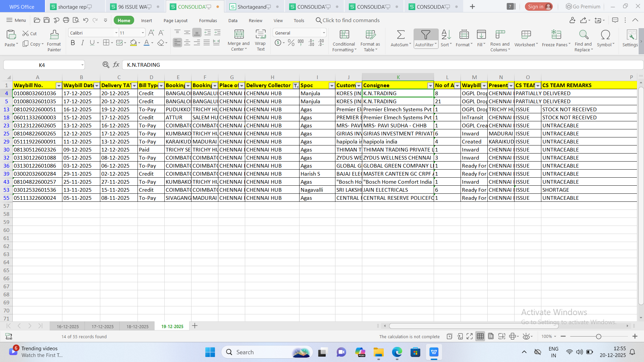Click the AutoSum sigma icon
The image size is (644, 362).
click(x=400, y=35)
